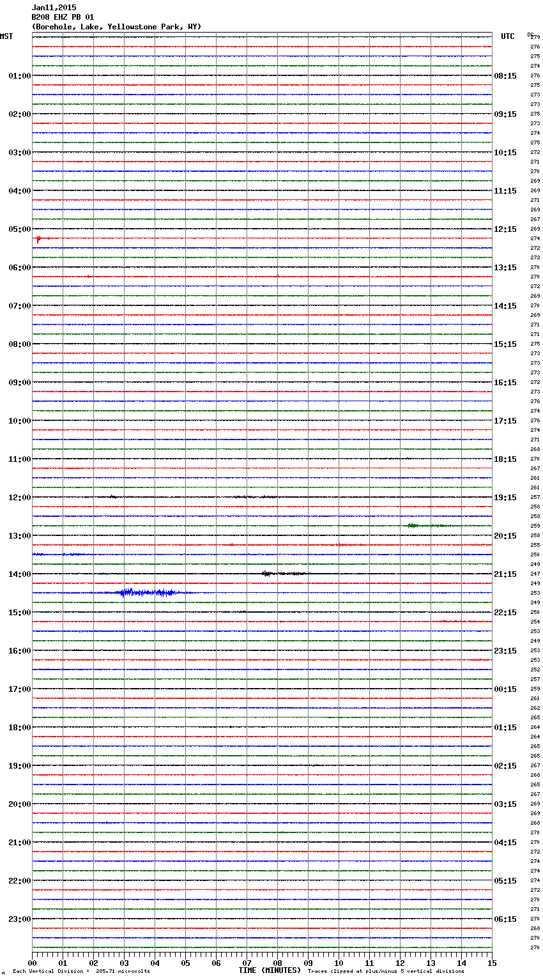Click the '19:15' UTC time label
Image resolution: width=543 pixels, height=980 pixels.
coord(505,498)
